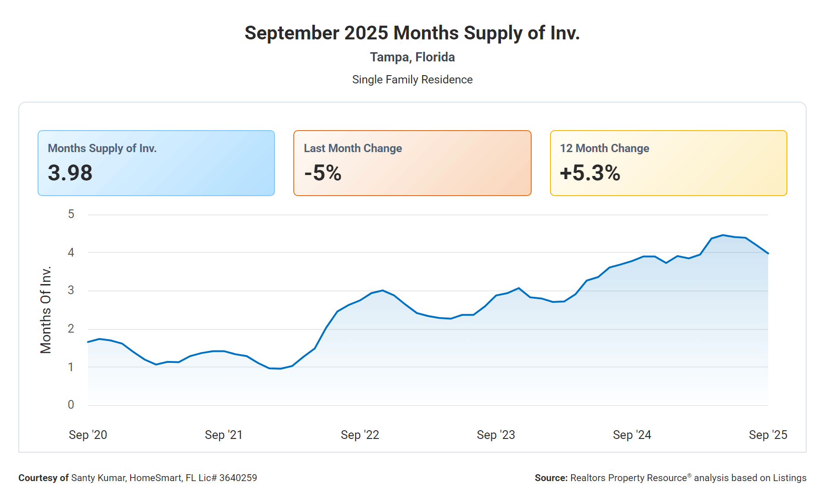Click the y-axis value 3

tap(71, 290)
